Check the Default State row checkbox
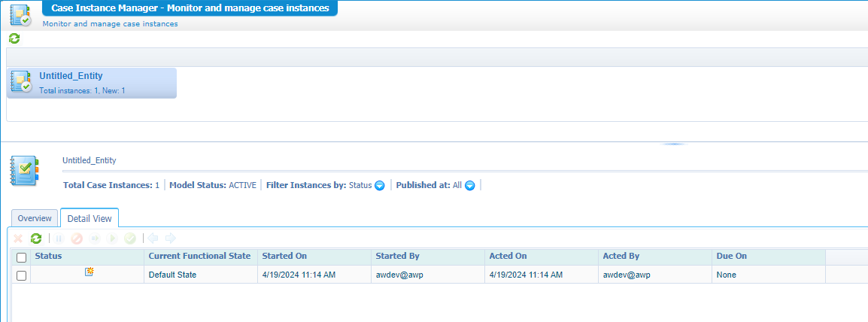This screenshot has width=868, height=322. pos(21,275)
